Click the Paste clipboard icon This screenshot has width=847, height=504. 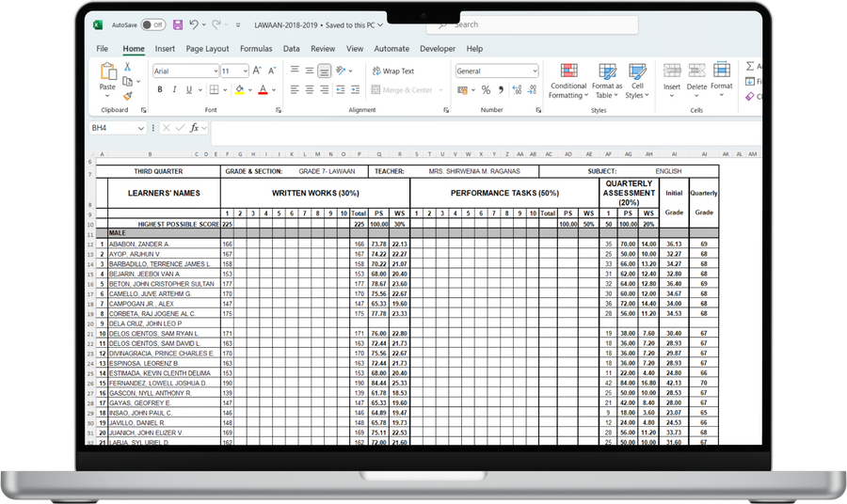click(108, 71)
